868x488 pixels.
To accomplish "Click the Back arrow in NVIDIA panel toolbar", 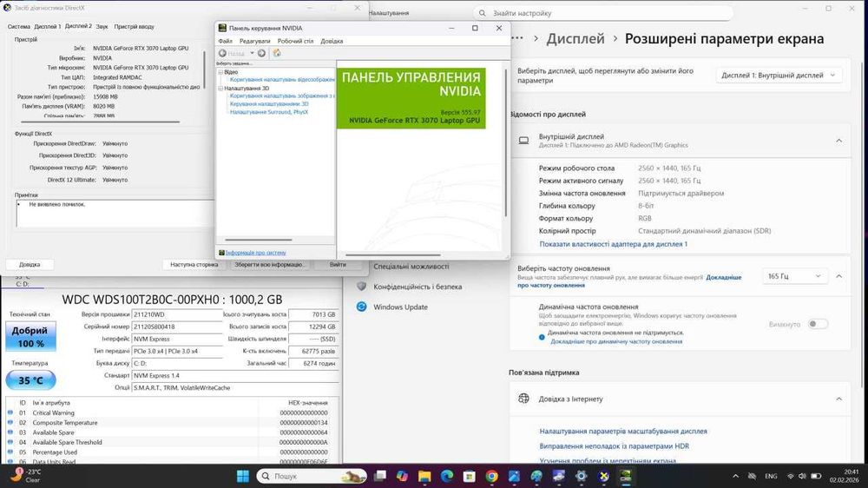I will point(222,53).
